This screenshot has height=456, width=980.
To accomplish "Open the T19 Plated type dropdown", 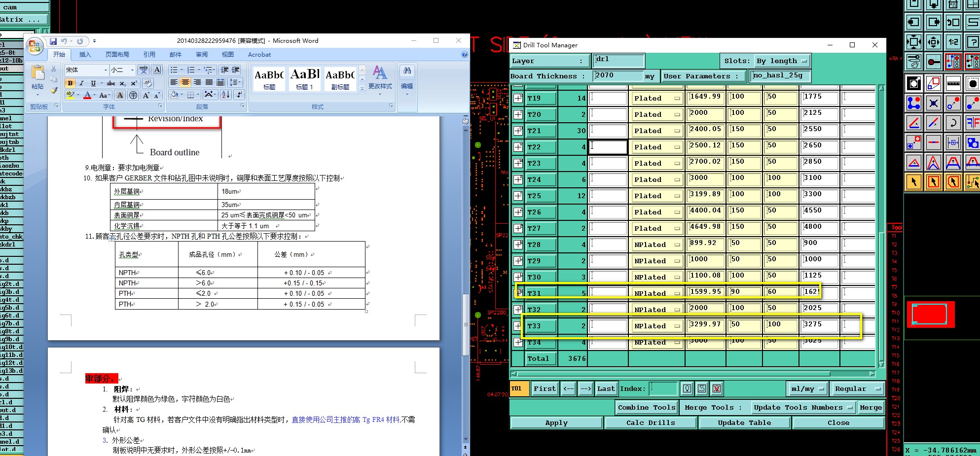I will pos(657,99).
